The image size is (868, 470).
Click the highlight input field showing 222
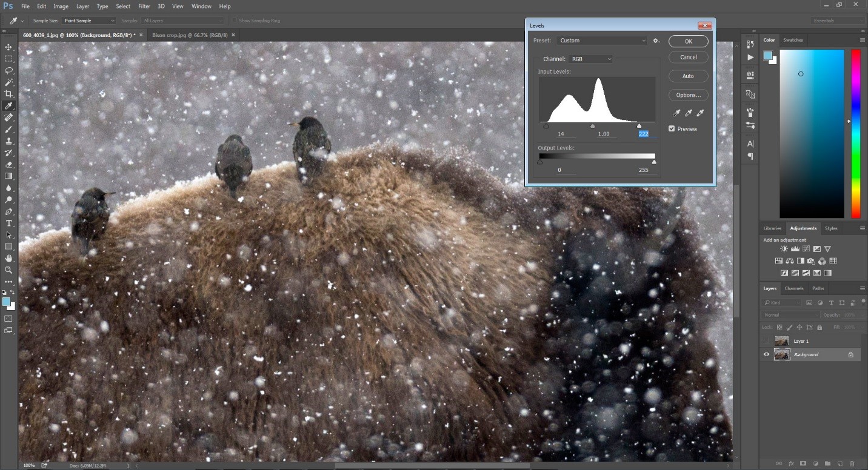643,134
